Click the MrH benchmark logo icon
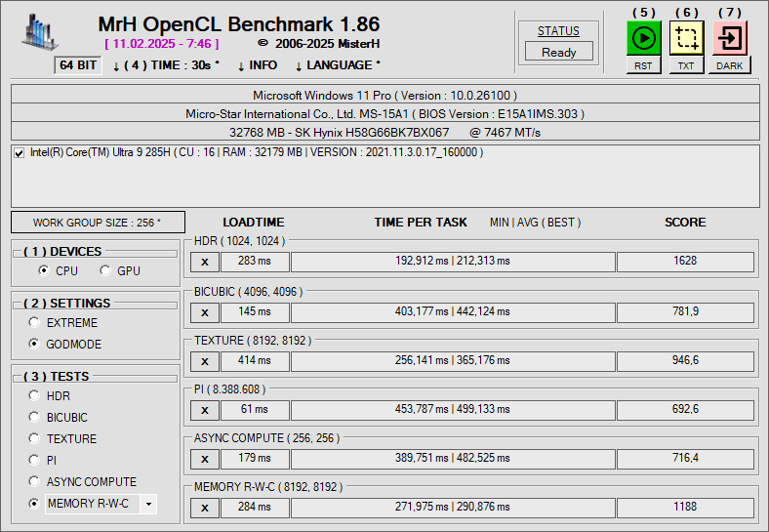769x532 pixels. click(x=40, y=32)
